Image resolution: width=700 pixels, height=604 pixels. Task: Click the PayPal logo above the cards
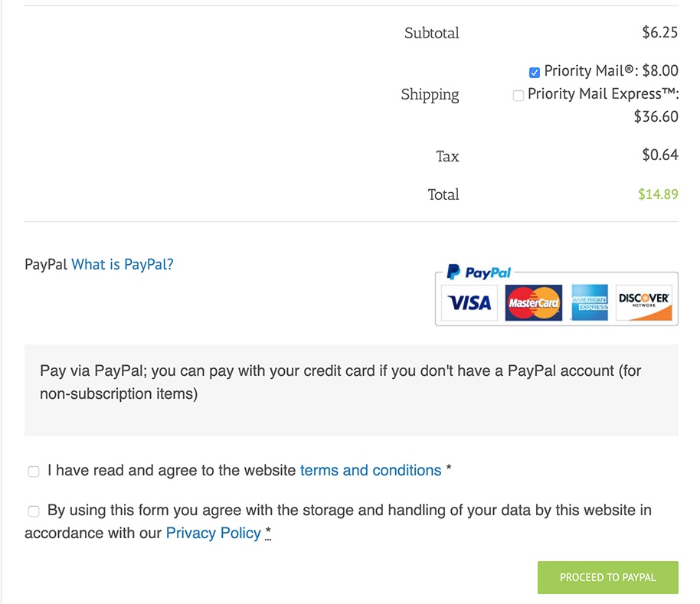pos(479,272)
